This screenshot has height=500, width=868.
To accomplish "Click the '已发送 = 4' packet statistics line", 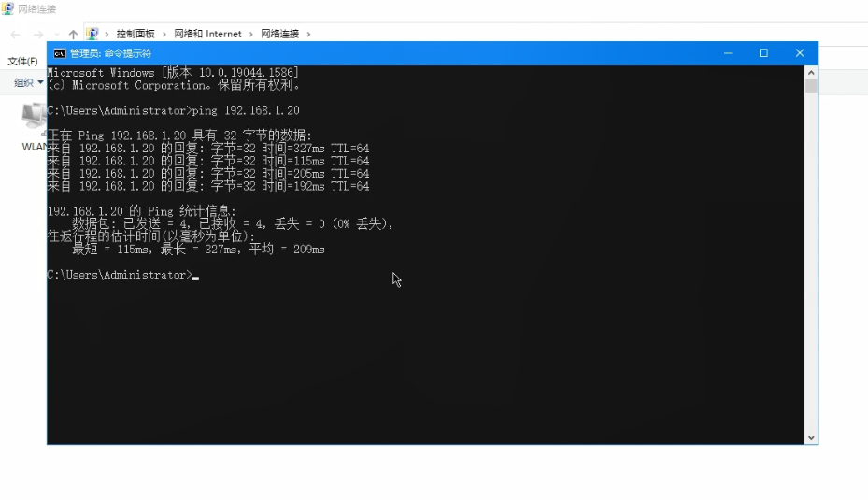I will point(233,224).
